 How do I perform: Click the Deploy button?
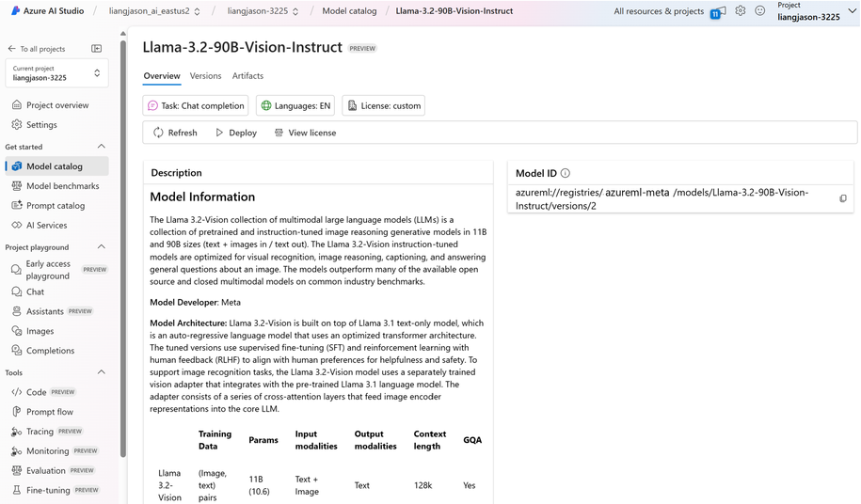236,133
